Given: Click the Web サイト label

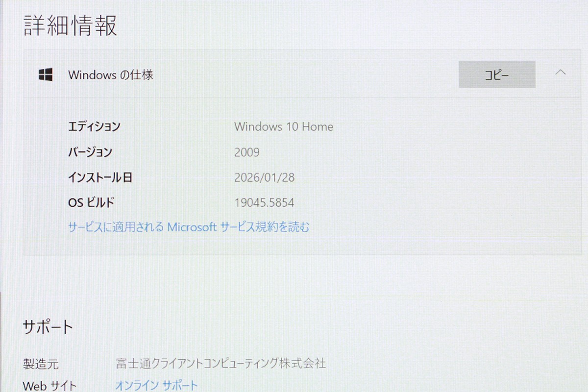Looking at the screenshot, I should click(49, 386).
